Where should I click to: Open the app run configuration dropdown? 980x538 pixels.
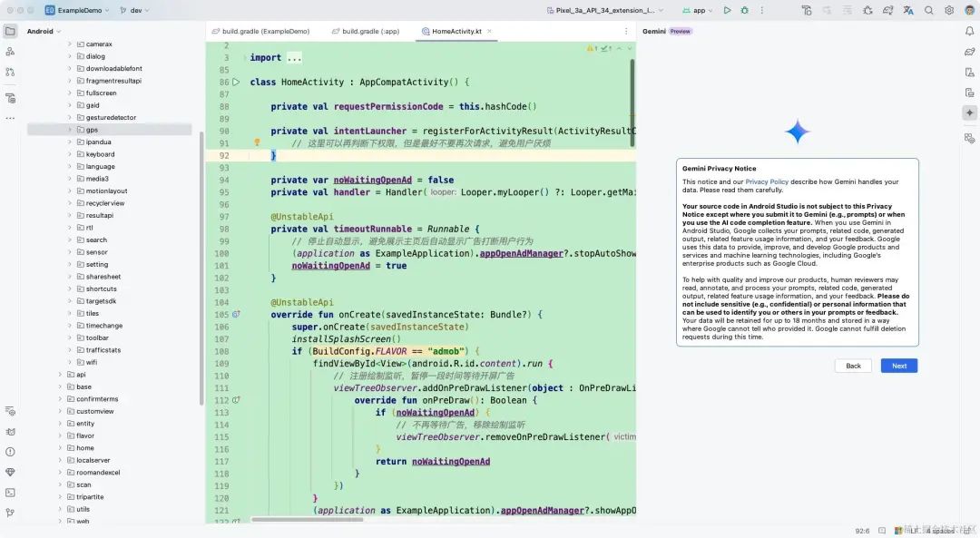[698, 10]
